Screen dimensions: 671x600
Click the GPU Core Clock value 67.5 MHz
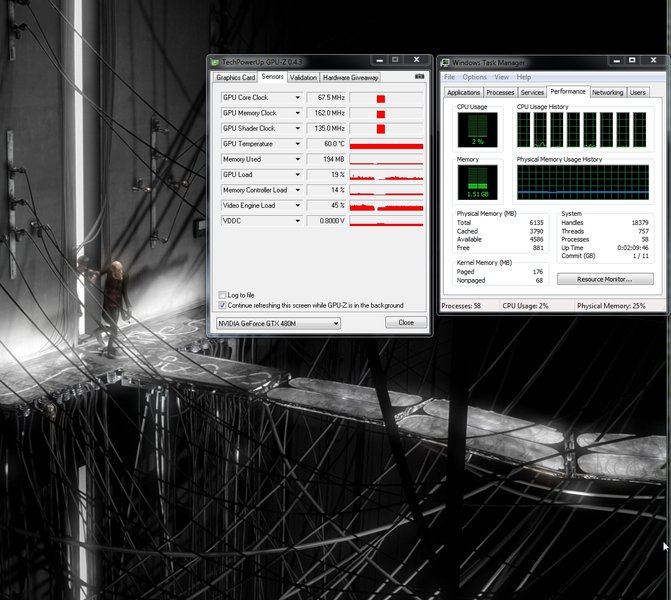327,98
